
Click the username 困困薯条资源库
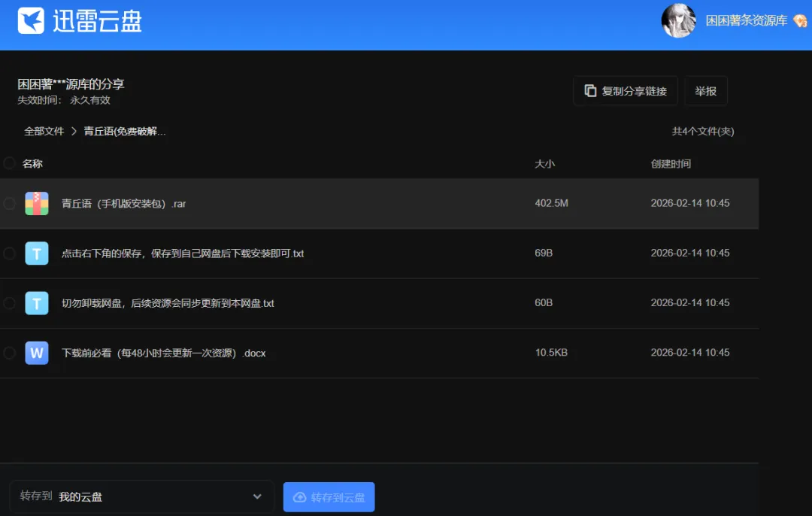click(x=747, y=21)
